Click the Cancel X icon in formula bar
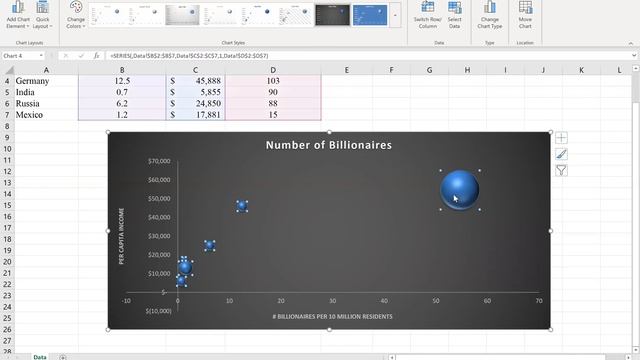This screenshot has height=360, width=640. pos(66,56)
